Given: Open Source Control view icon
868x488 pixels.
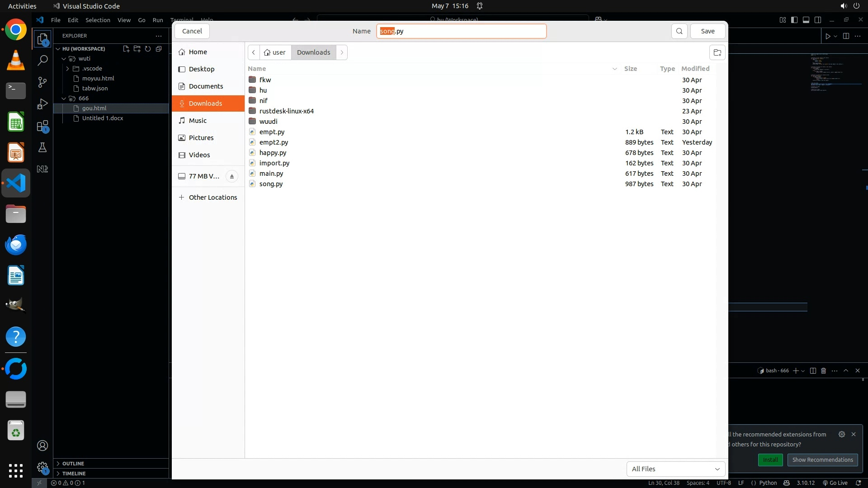Looking at the screenshot, I should 42,82.
